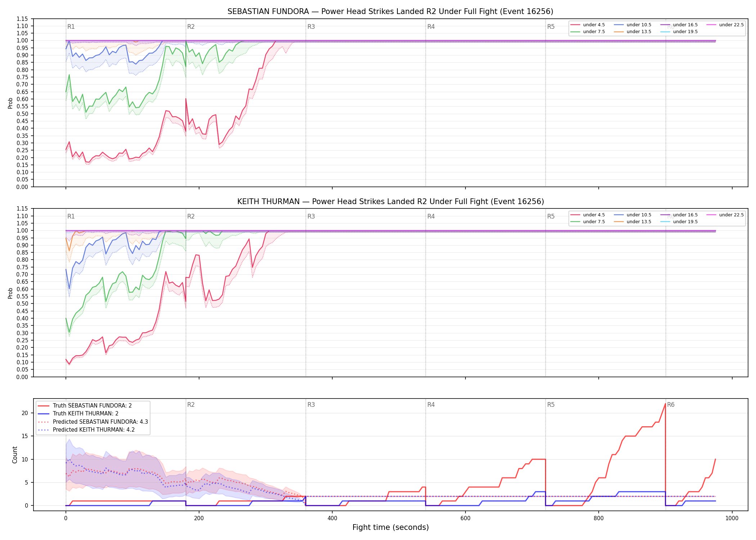The width and height of the screenshot is (756, 540).
Task: Click the R2 round marker in Count chart
Action: 191,405
